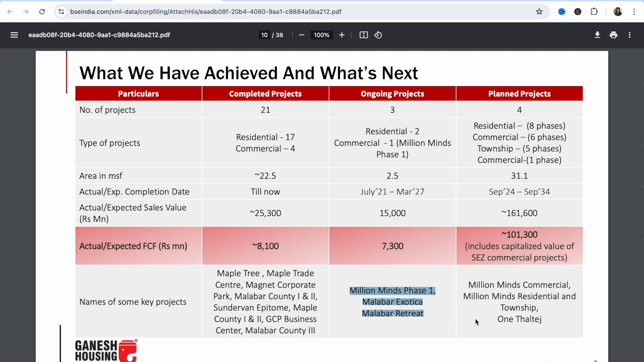Click the '7,300' FCF value
The width and height of the screenshot is (644, 362).
pos(392,246)
